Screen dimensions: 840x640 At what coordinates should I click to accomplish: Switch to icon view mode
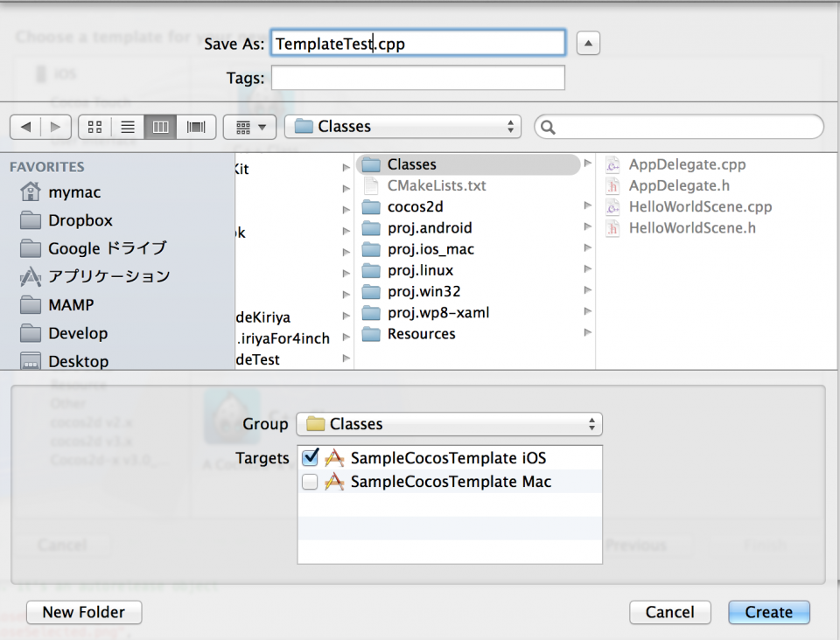coord(94,127)
